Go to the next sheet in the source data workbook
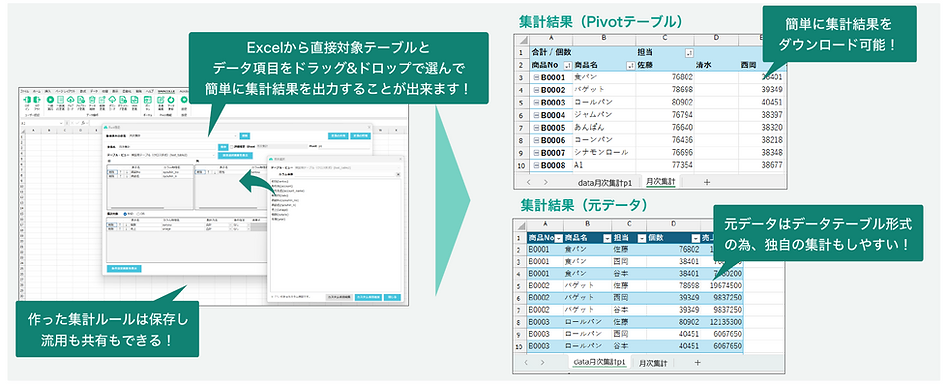The height and width of the screenshot is (385, 946). click(543, 363)
